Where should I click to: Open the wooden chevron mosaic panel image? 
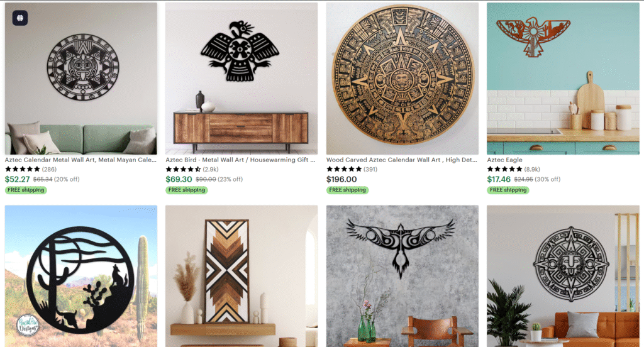[241, 276]
